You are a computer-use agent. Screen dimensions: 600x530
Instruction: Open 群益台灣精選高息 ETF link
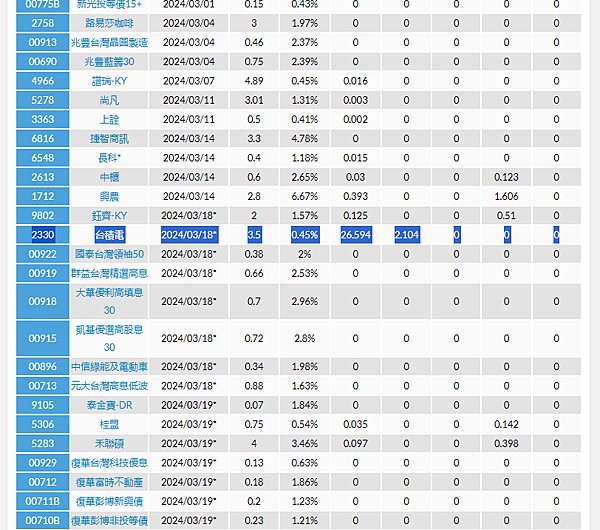[109, 273]
